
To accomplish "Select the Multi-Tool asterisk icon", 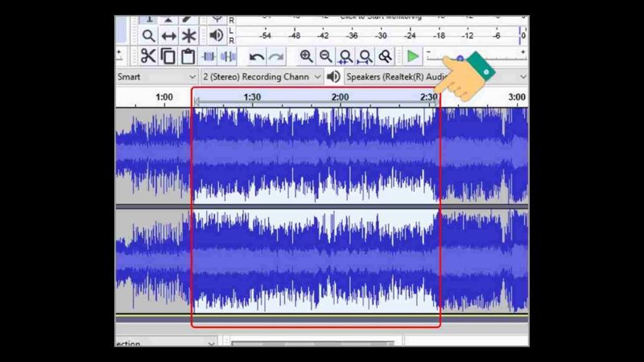I will 188,35.
